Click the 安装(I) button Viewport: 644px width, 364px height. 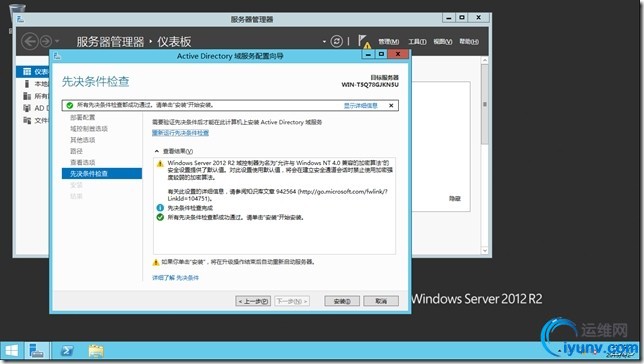pyautogui.click(x=342, y=301)
